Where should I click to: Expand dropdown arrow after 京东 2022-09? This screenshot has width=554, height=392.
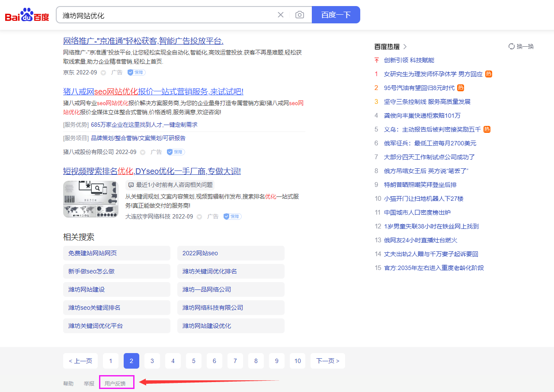103,73
